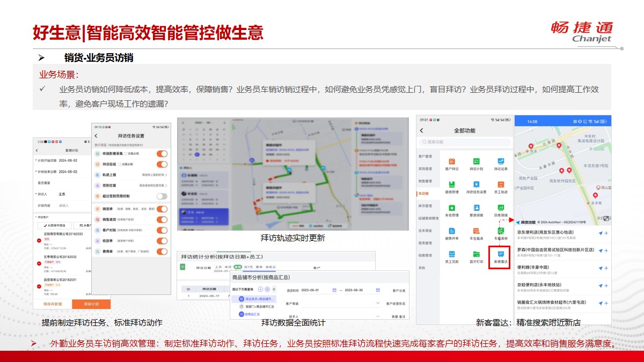Viewport: 644px width, 362px height.
Task: Select 车访销 in the left category menu
Action: [425, 193]
